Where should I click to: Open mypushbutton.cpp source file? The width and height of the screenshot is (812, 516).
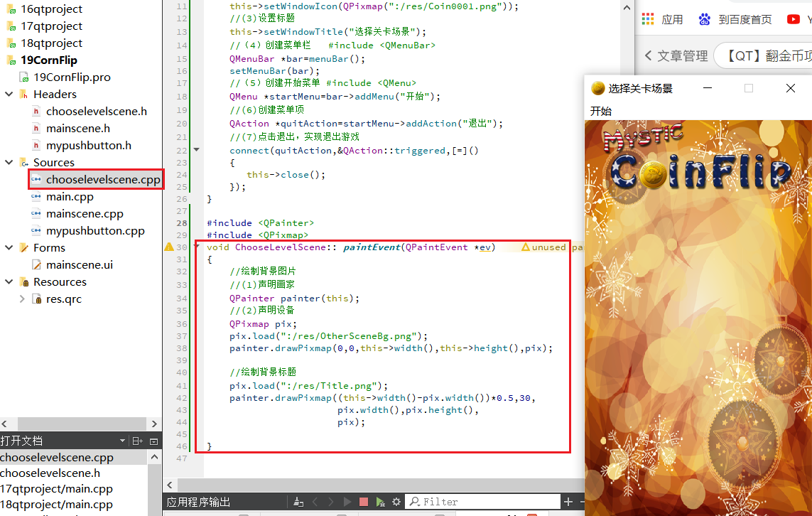pyautogui.click(x=95, y=231)
